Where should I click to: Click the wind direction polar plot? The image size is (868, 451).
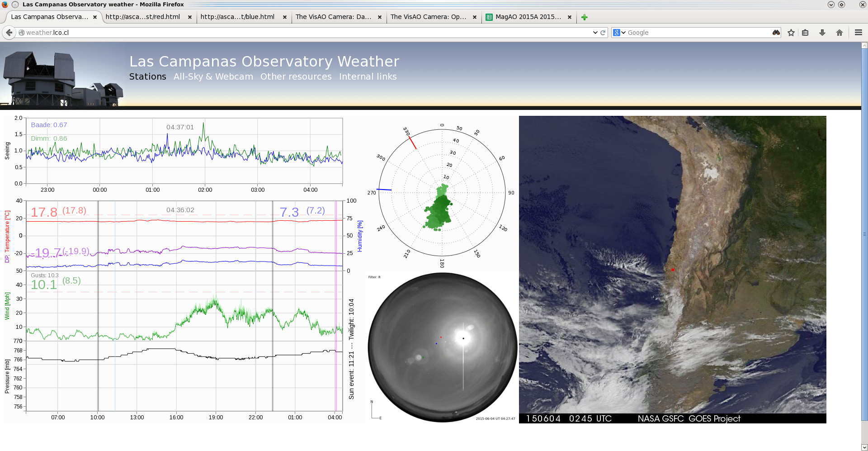point(442,193)
